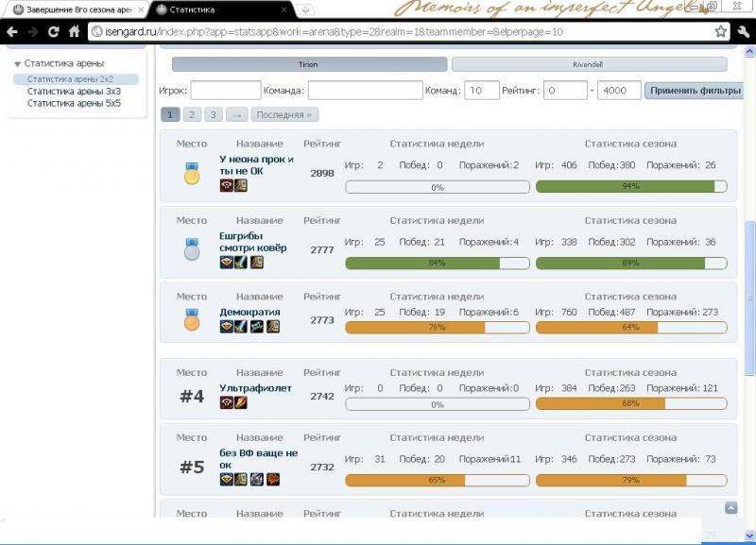756x545 pixels.
Task: Open Статистика арены 5x5 in sidebar
Action: tap(74, 103)
